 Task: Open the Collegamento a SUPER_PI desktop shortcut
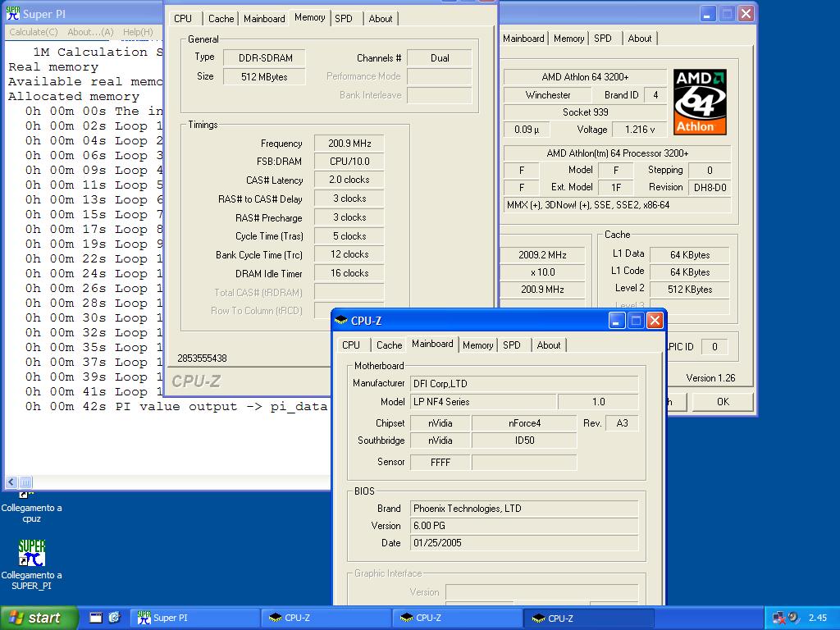32,564
